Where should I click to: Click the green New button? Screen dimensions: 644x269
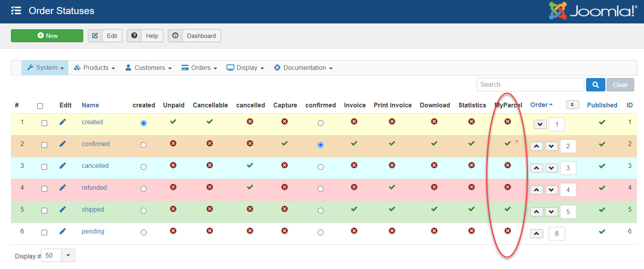pyautogui.click(x=47, y=36)
